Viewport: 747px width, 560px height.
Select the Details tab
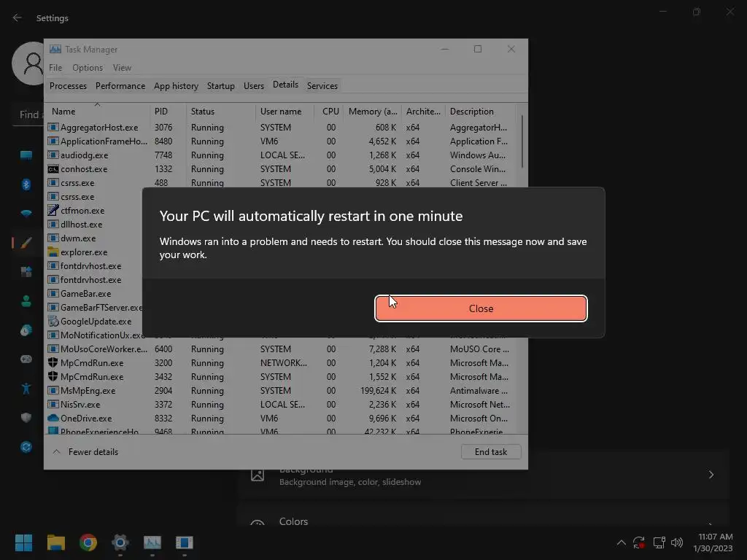click(x=285, y=85)
